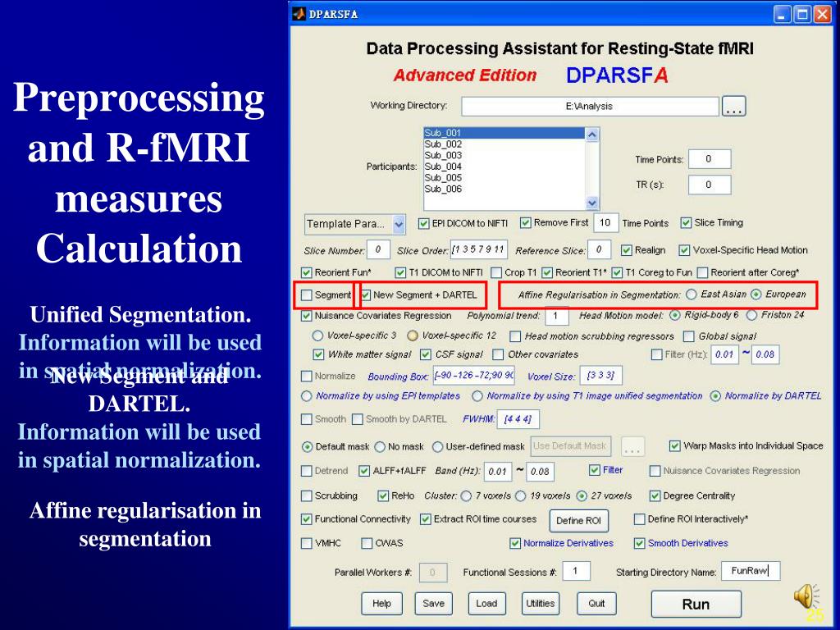Click the Participants list scroll-down arrow
The image size is (840, 630).
[592, 203]
